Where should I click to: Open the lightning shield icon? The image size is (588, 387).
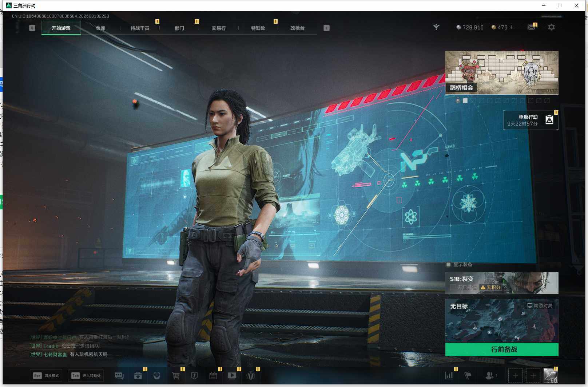[x=195, y=376]
